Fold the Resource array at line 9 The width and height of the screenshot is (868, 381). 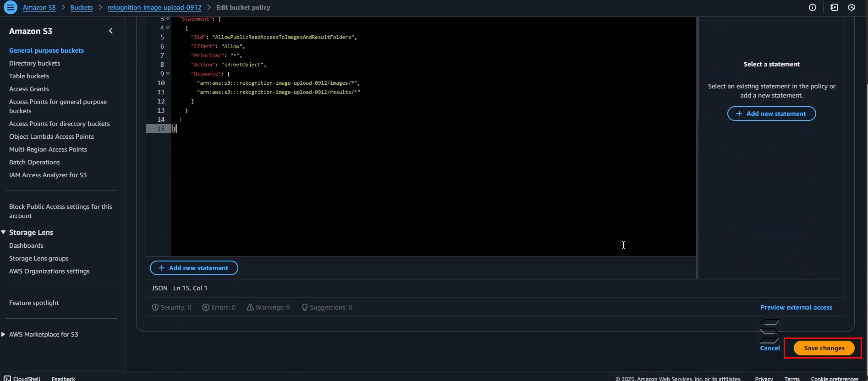(x=168, y=74)
